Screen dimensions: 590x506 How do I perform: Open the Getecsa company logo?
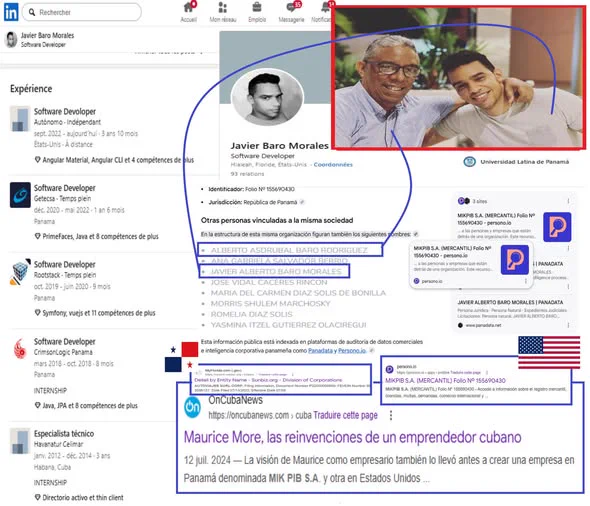pyautogui.click(x=20, y=195)
